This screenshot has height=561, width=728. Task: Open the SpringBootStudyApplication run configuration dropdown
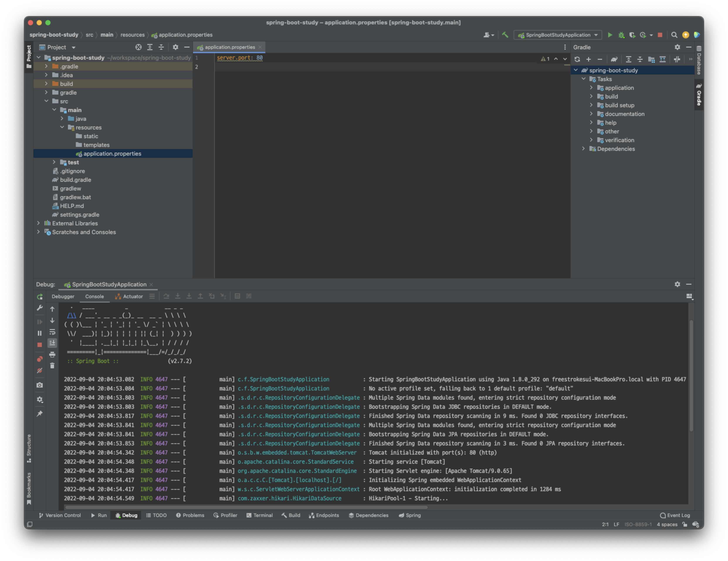(x=558, y=35)
